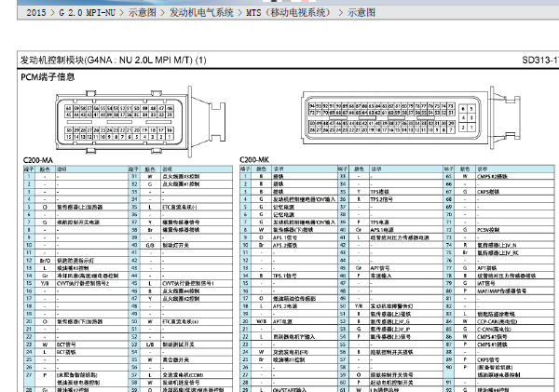
Task: Select APS.1信号 cell in C200-MK
Action: pos(285,237)
